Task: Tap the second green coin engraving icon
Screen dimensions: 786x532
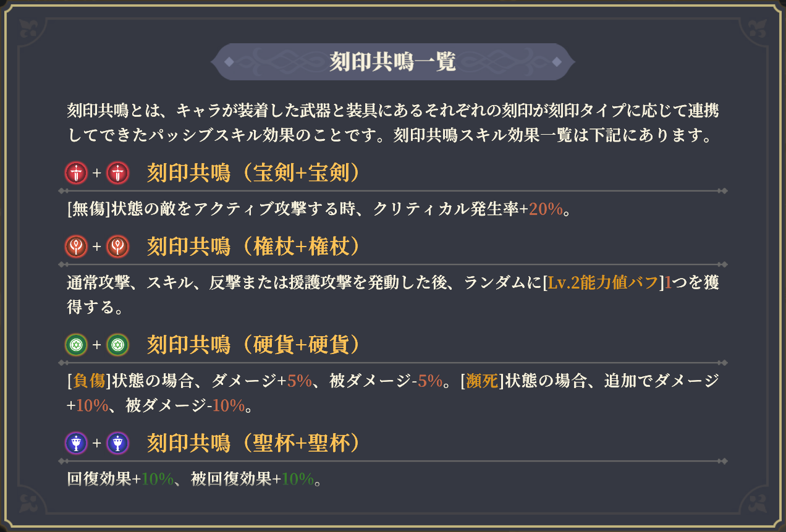Action: point(117,345)
